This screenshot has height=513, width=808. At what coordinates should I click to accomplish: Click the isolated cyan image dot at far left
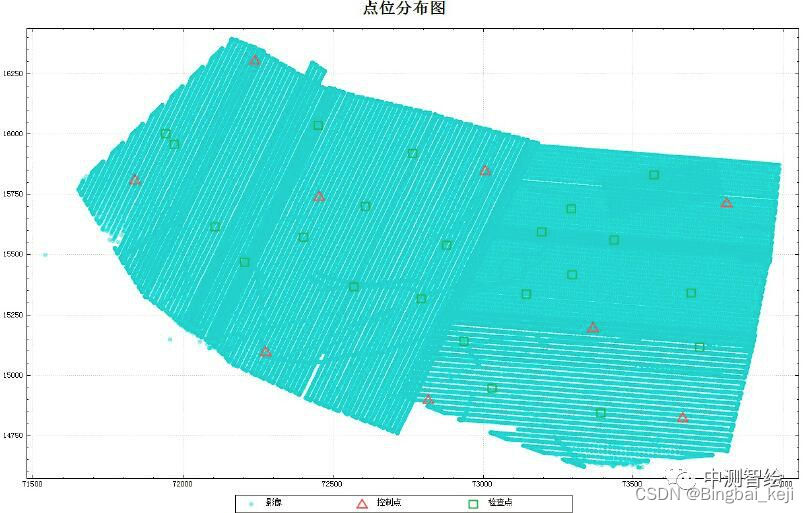[x=45, y=254]
